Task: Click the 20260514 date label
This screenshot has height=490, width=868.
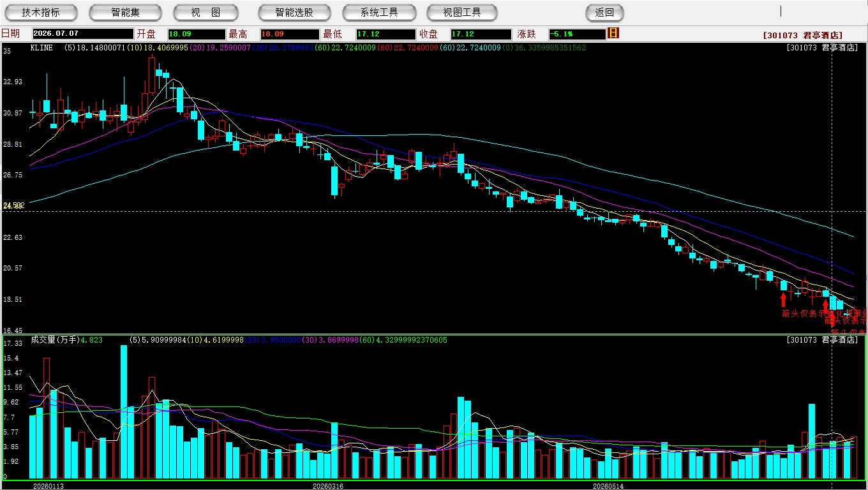Action: (608, 486)
